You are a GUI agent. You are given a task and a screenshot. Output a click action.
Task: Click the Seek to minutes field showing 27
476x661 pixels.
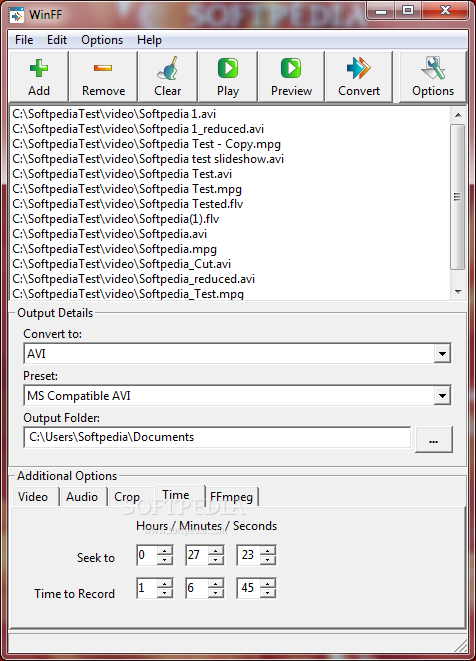[x=197, y=555]
